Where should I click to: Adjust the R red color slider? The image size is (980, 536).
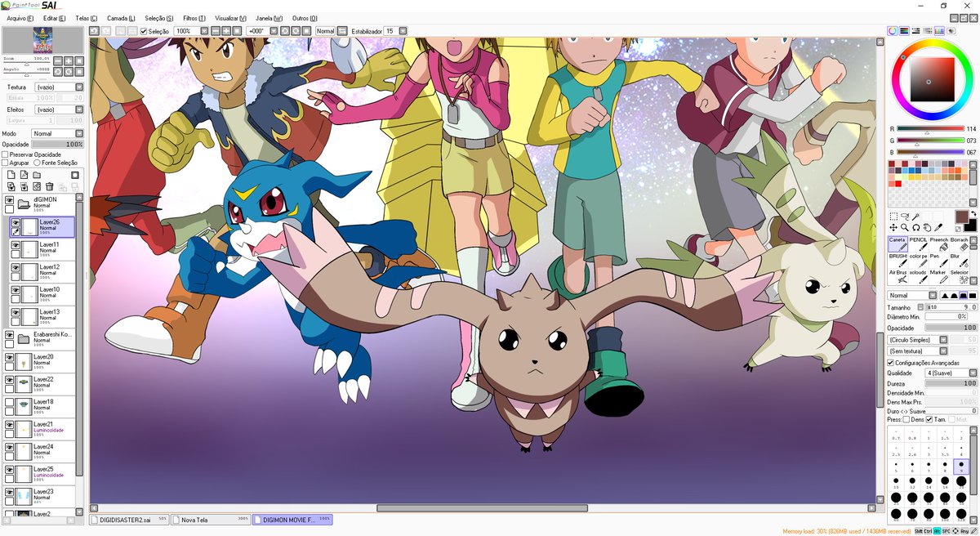[x=930, y=129]
